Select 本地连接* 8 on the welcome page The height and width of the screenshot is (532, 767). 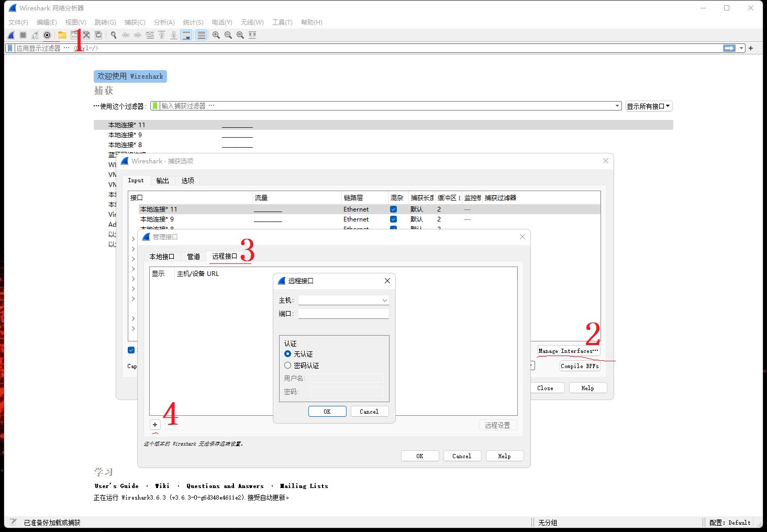pos(383,145)
